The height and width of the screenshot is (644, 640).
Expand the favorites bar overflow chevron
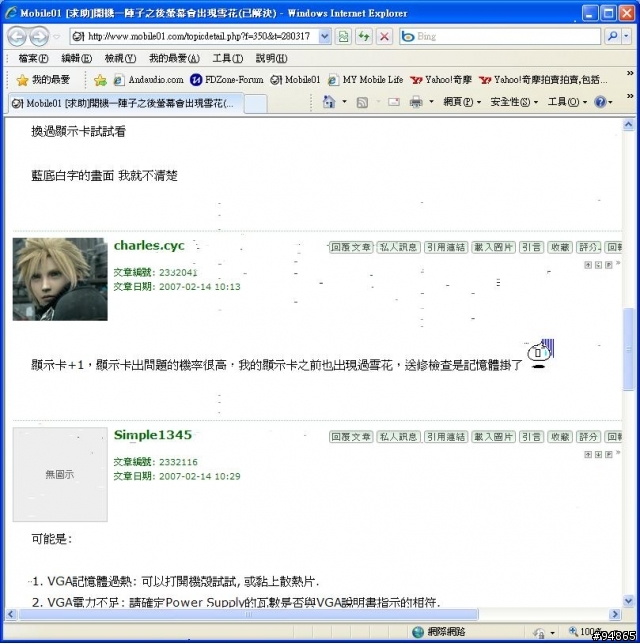(630, 73)
